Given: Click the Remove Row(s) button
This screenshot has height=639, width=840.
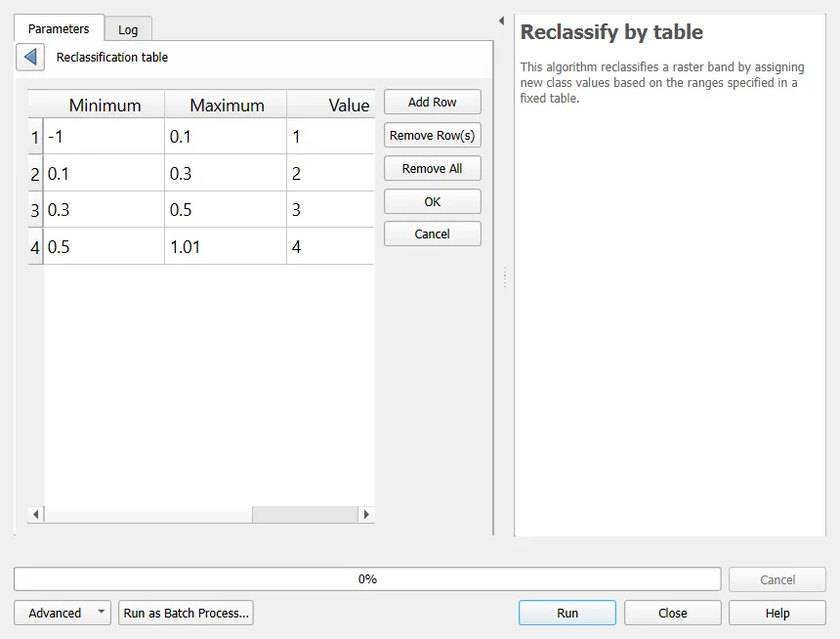Looking at the screenshot, I should point(433,135).
